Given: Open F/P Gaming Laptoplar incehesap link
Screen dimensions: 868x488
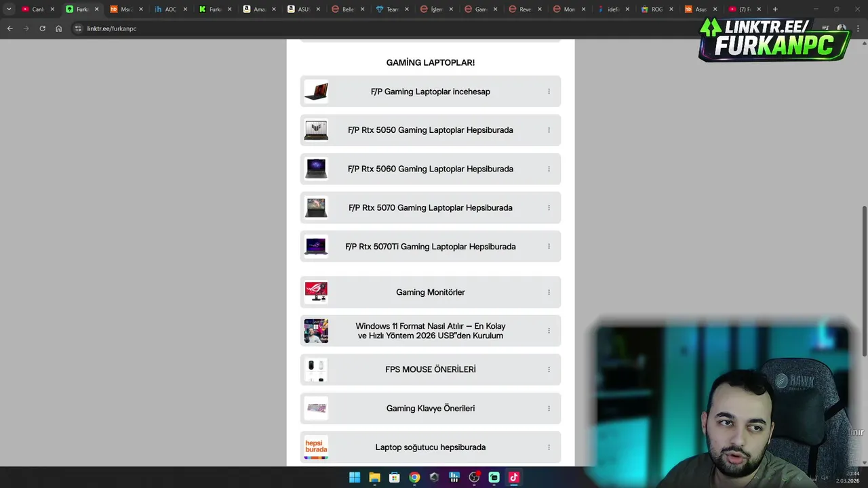Looking at the screenshot, I should (x=431, y=91).
